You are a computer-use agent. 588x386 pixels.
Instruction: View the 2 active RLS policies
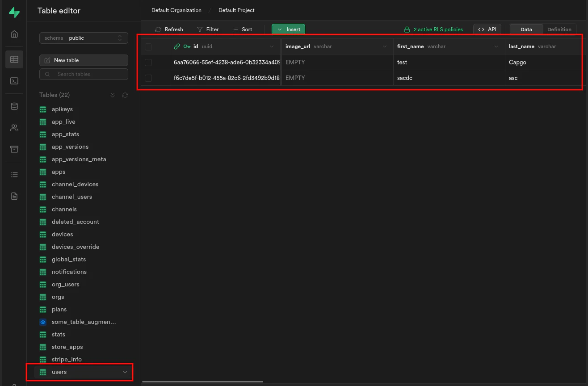pyautogui.click(x=433, y=29)
